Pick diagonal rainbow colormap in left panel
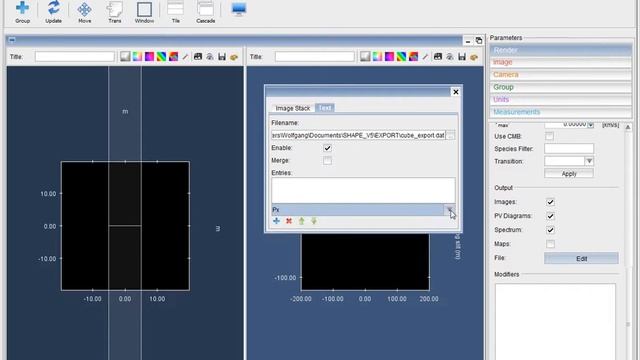640x360 pixels. (x=161, y=57)
